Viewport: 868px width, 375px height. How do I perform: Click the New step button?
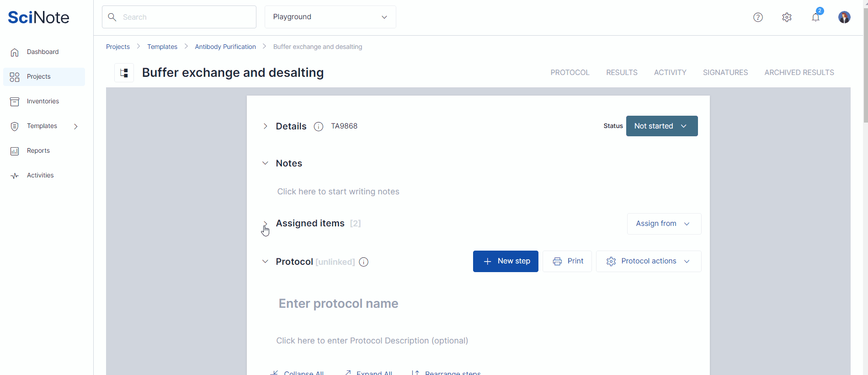click(x=506, y=261)
